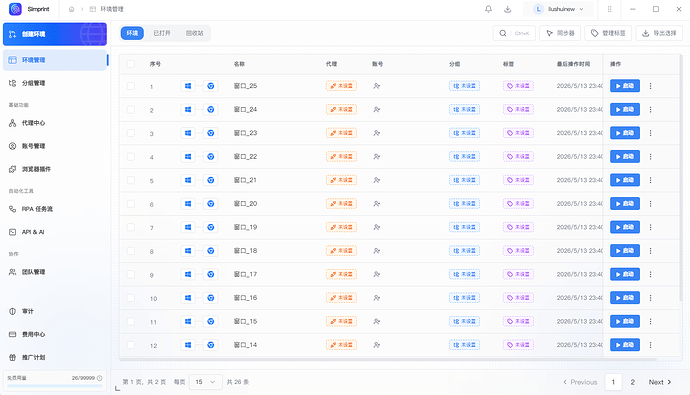Click the group 未设置 tag in row 窗口_21
The height and width of the screenshot is (395, 690).
point(464,180)
